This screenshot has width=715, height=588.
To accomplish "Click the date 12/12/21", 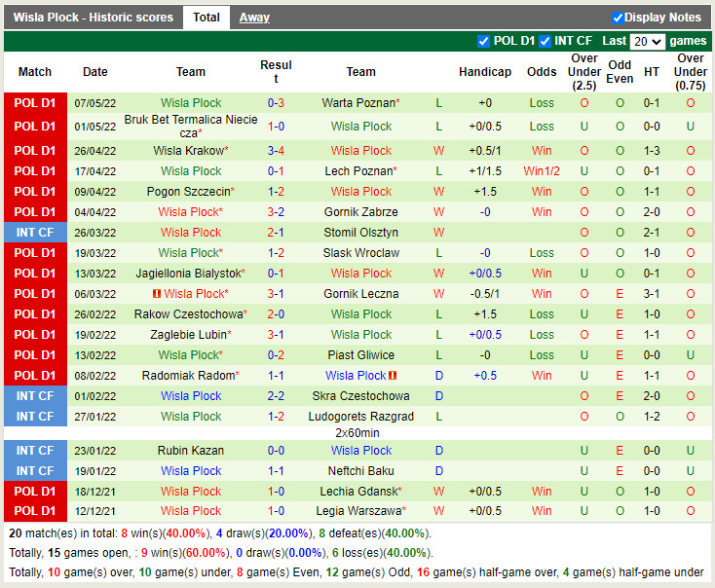I will pos(95,511).
